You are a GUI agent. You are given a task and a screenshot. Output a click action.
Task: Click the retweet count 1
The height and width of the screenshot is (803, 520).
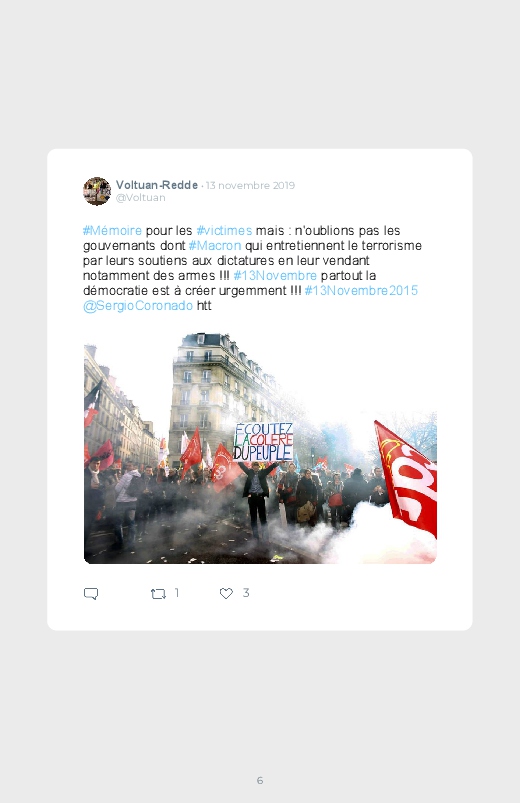(x=177, y=593)
